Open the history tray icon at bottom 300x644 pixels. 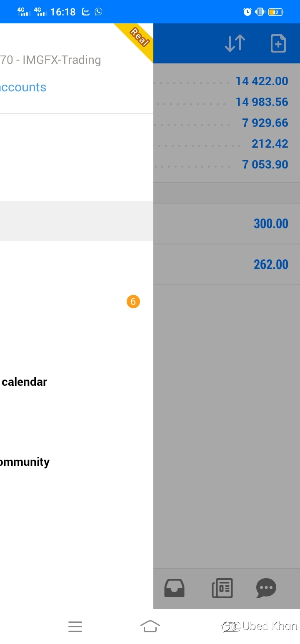[174, 588]
